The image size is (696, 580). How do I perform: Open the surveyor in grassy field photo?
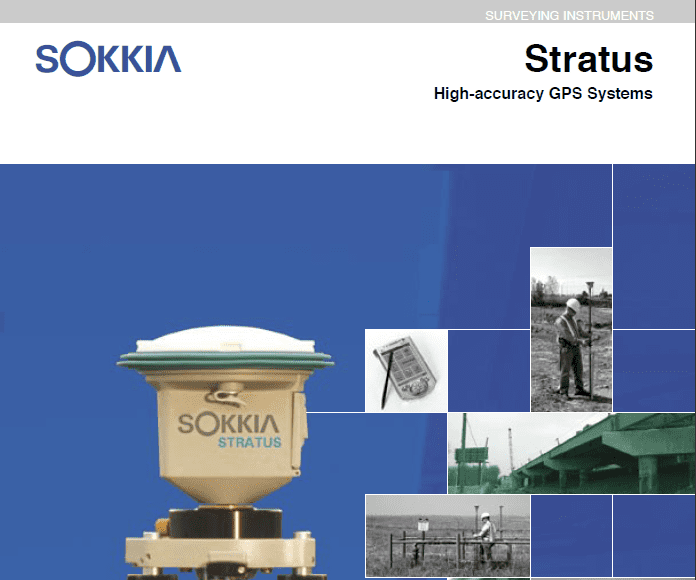pyautogui.click(x=446, y=535)
